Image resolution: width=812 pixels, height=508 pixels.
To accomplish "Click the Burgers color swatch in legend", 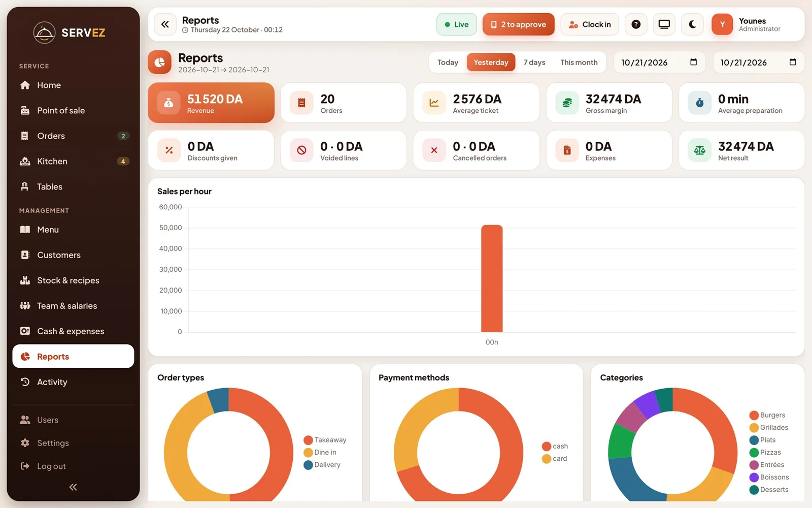I will (754, 415).
